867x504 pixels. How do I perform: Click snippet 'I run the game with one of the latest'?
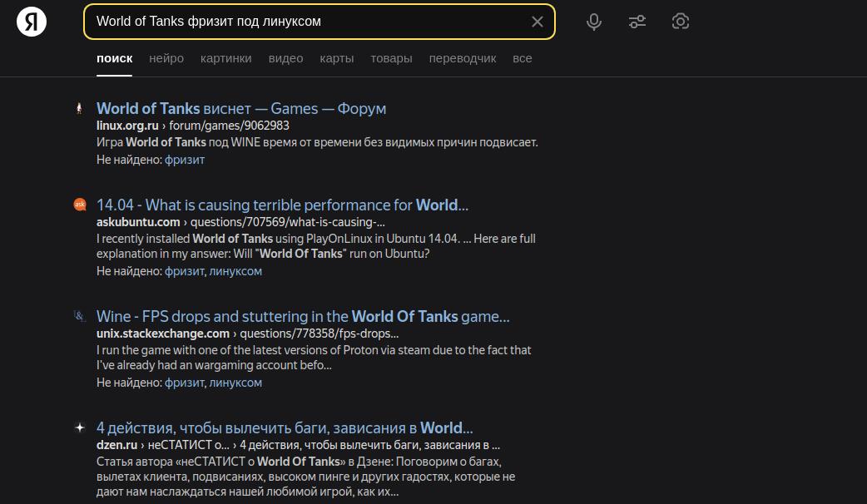314,358
